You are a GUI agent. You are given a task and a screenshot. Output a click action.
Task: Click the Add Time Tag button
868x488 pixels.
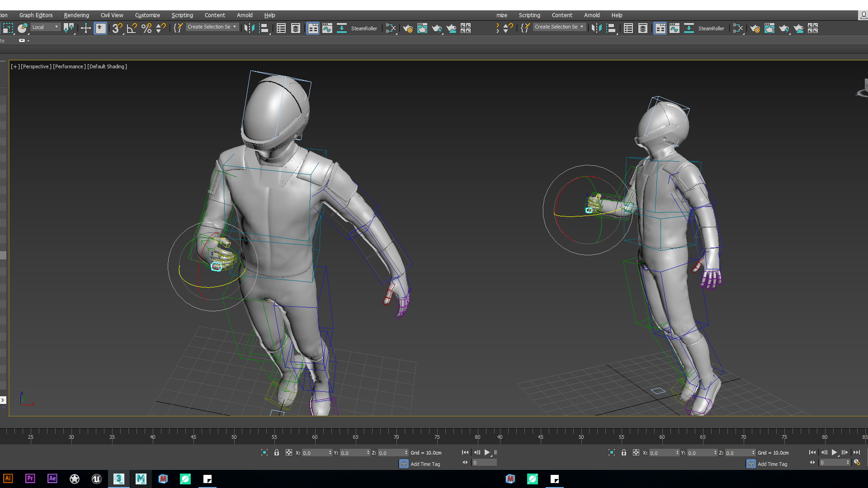425,464
